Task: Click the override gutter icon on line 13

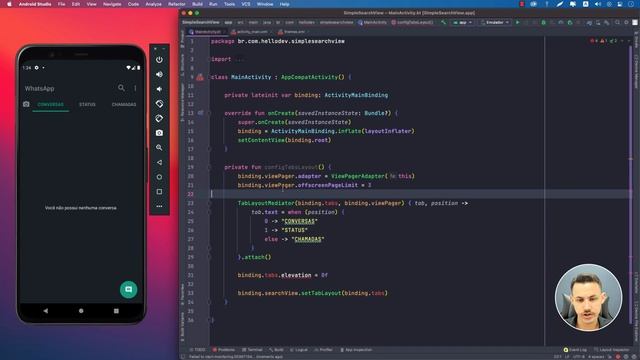Action: (200, 113)
